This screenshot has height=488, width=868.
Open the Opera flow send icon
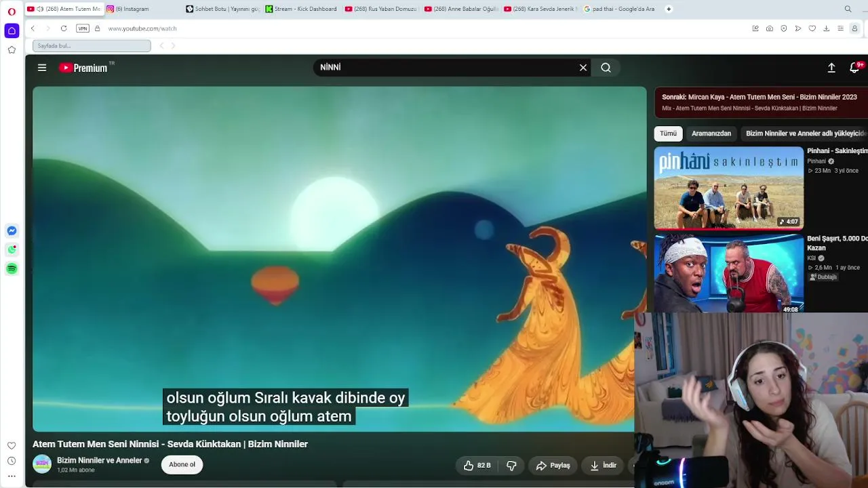[x=798, y=28]
